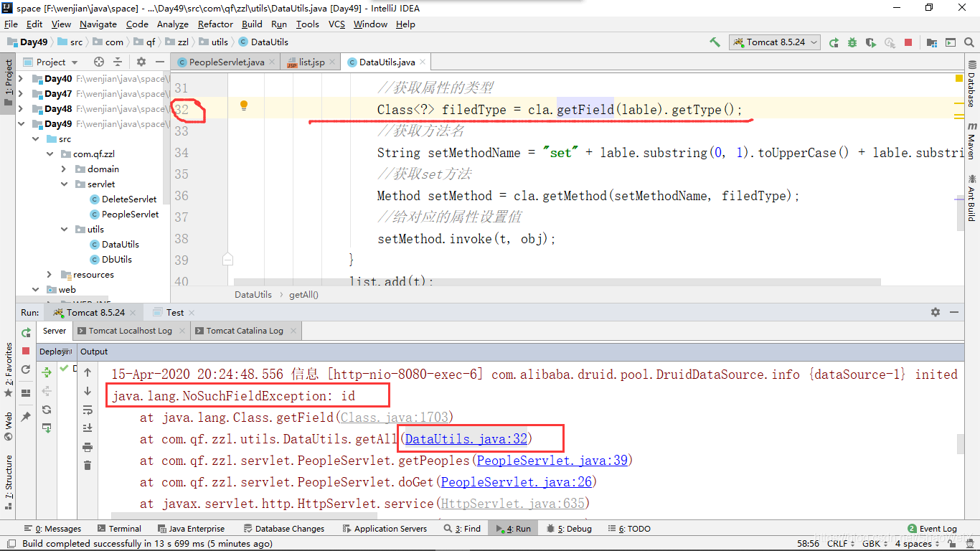Screen dimensions: 980x551
Task: Click the scroll down arrow in the Output pane
Action: pyautogui.click(x=88, y=391)
